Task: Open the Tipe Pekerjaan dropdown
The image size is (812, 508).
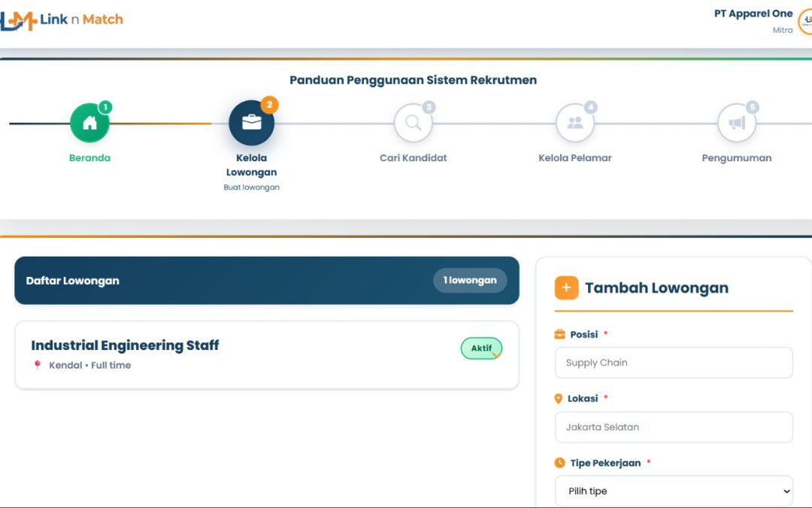Action: 674,491
